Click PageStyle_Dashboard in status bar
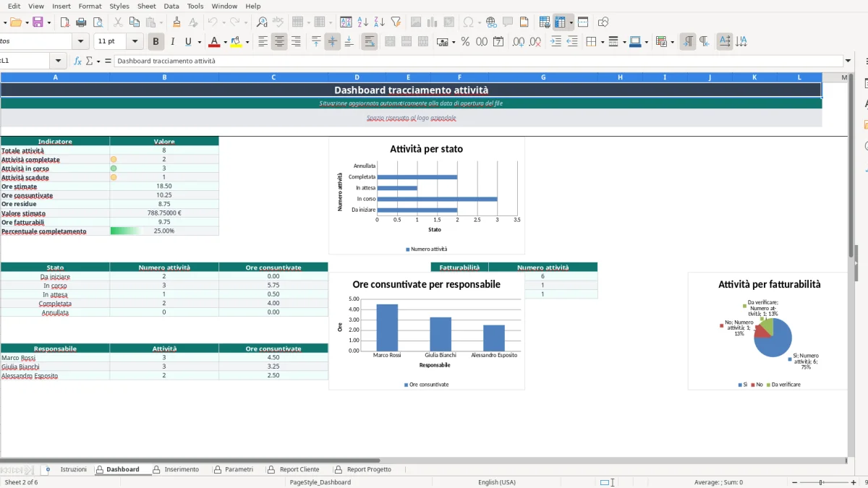 coord(320,482)
